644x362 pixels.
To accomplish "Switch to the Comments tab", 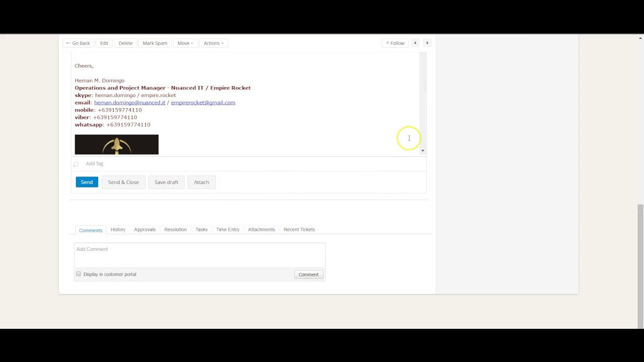I will pos(91,230).
